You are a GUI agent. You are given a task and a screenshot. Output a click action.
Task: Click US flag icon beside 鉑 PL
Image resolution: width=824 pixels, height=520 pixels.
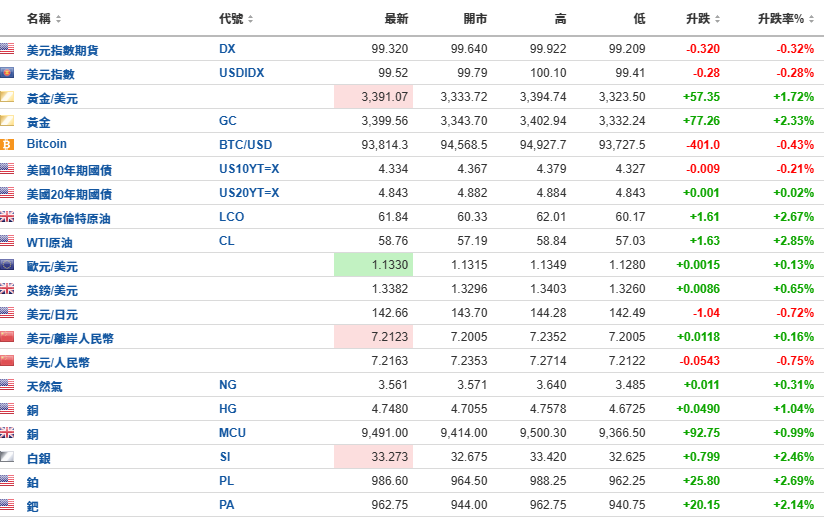(7, 481)
